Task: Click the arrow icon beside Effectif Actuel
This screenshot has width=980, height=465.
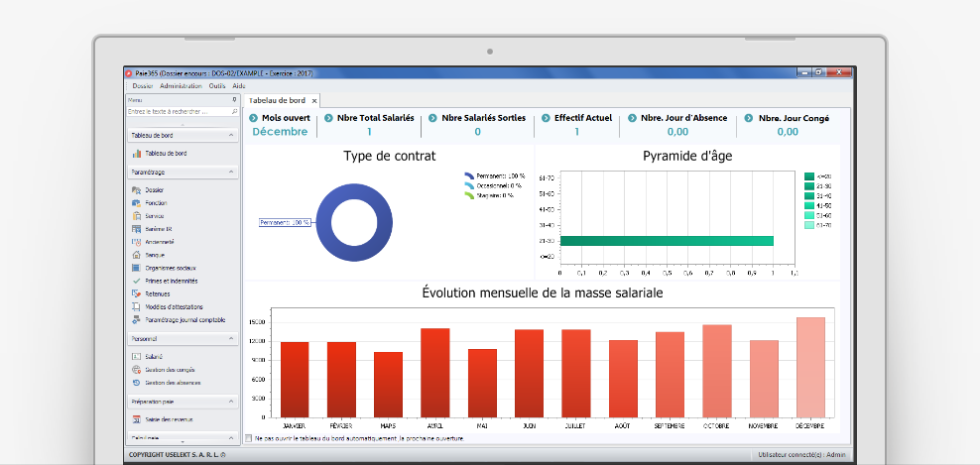Action: tap(546, 118)
